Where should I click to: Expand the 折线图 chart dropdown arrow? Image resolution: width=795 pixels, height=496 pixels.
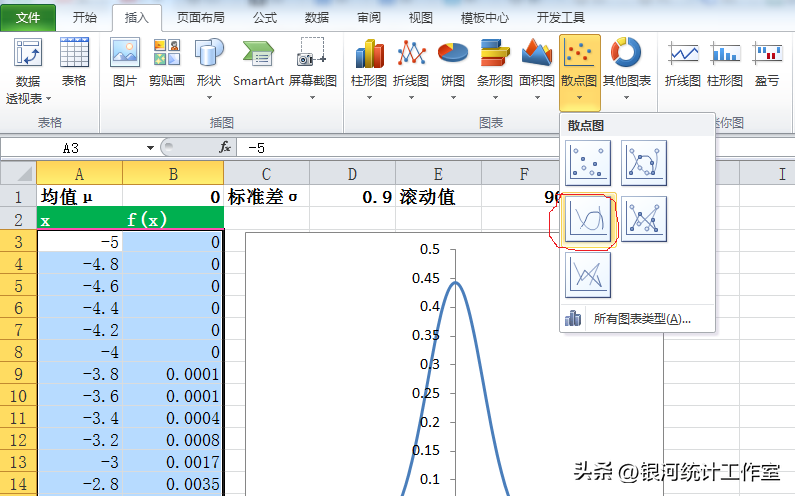click(411, 97)
